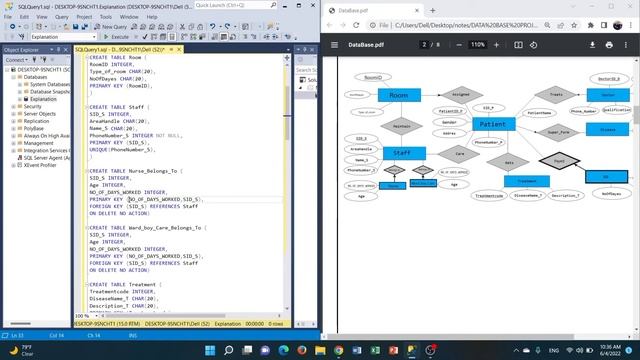640x360 pixels.
Task: Open taskbar Search magnifier
Action: [x=229, y=350]
